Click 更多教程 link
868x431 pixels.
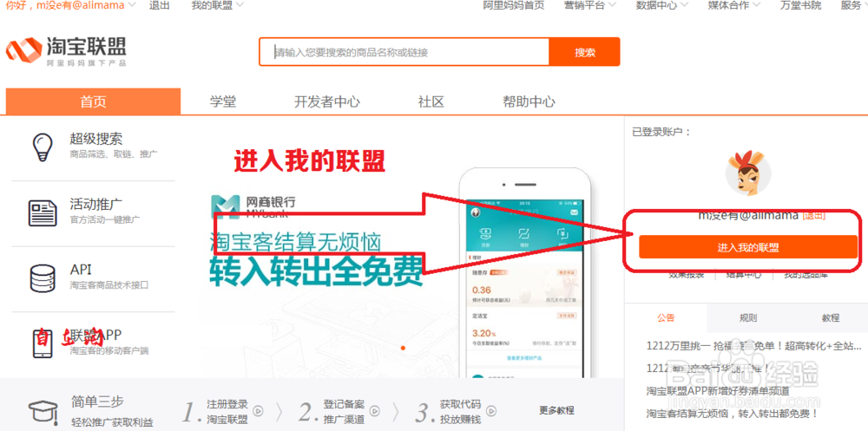coord(557,410)
